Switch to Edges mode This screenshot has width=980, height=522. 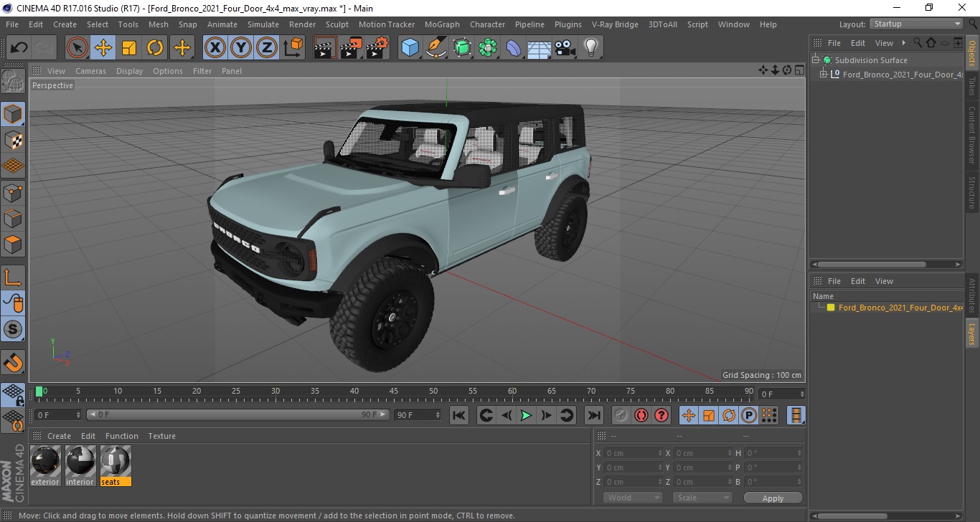click(x=13, y=219)
